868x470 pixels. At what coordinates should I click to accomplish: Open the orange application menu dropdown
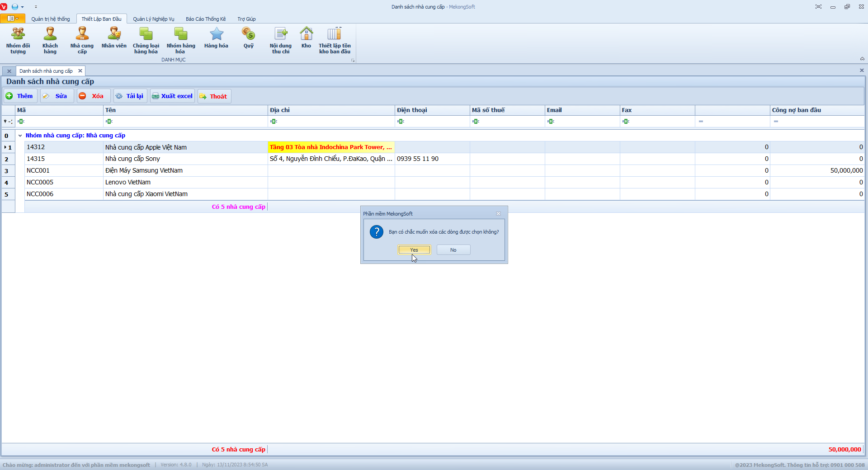13,19
